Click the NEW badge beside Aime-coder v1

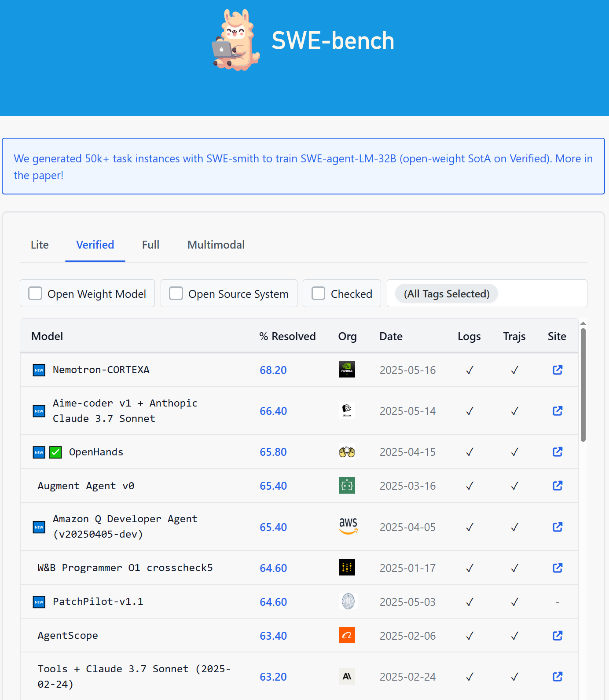tap(39, 411)
